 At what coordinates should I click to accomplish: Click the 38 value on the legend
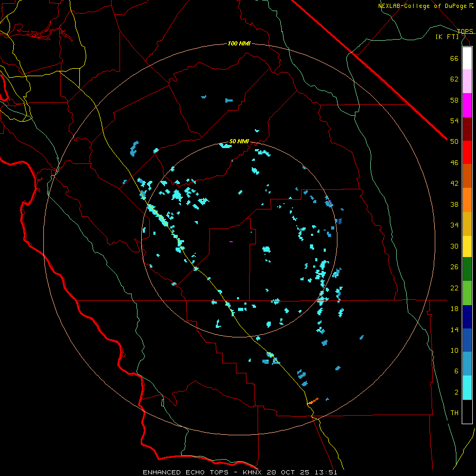(454, 204)
